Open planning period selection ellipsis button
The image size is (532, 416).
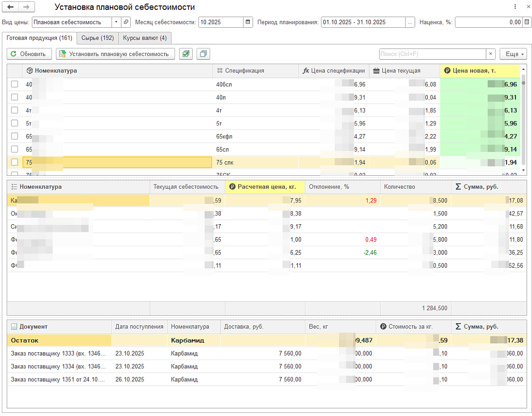tap(410, 22)
